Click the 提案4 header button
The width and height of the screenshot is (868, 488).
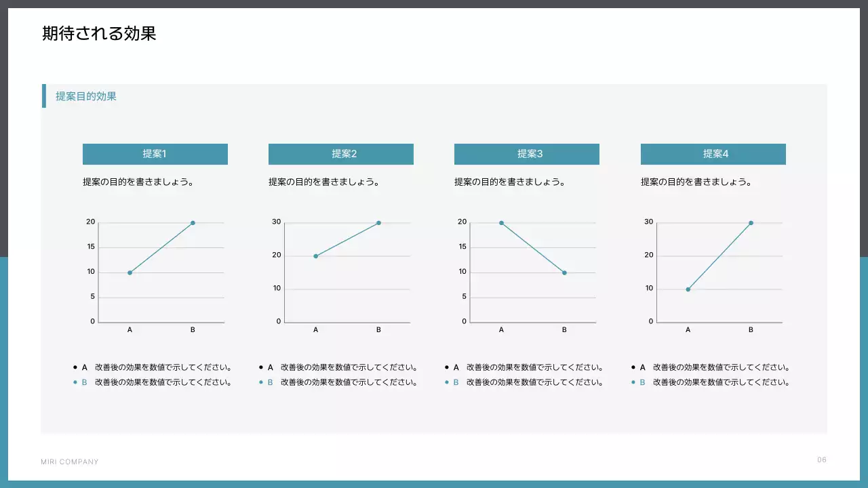[x=713, y=154]
